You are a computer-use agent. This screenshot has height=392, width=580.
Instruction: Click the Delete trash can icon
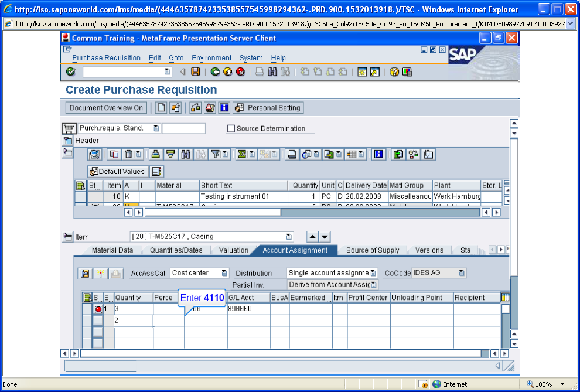pyautogui.click(x=128, y=154)
